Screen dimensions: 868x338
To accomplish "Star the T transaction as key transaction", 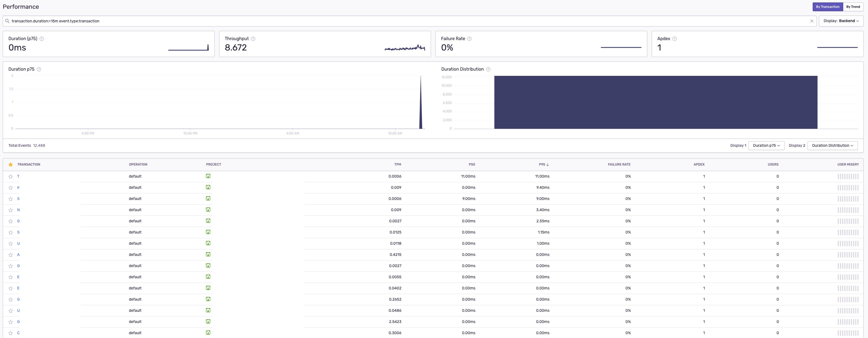I will pyautogui.click(x=11, y=177).
